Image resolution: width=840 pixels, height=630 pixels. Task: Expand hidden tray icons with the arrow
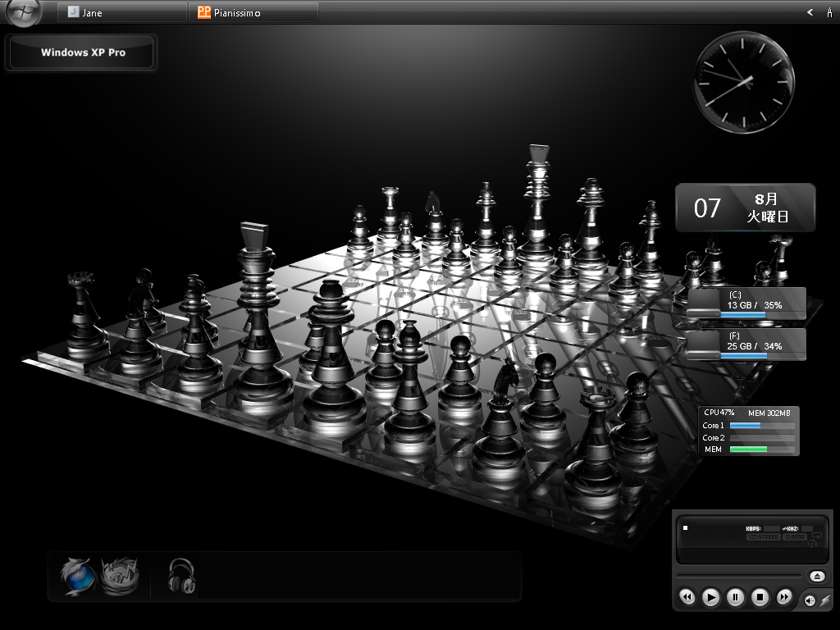[810, 12]
